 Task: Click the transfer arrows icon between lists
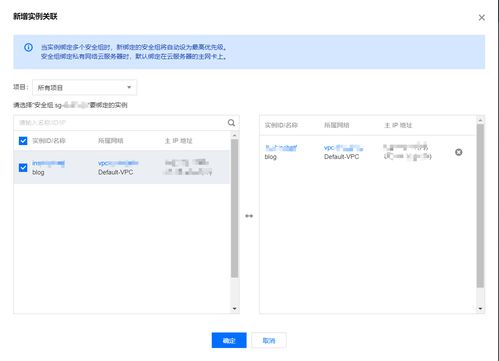249,216
